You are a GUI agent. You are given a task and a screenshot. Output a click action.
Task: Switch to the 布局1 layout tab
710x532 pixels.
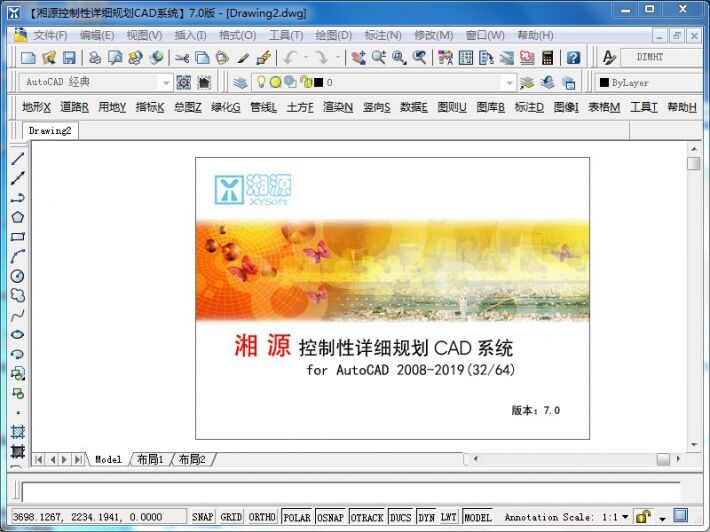click(x=150, y=459)
